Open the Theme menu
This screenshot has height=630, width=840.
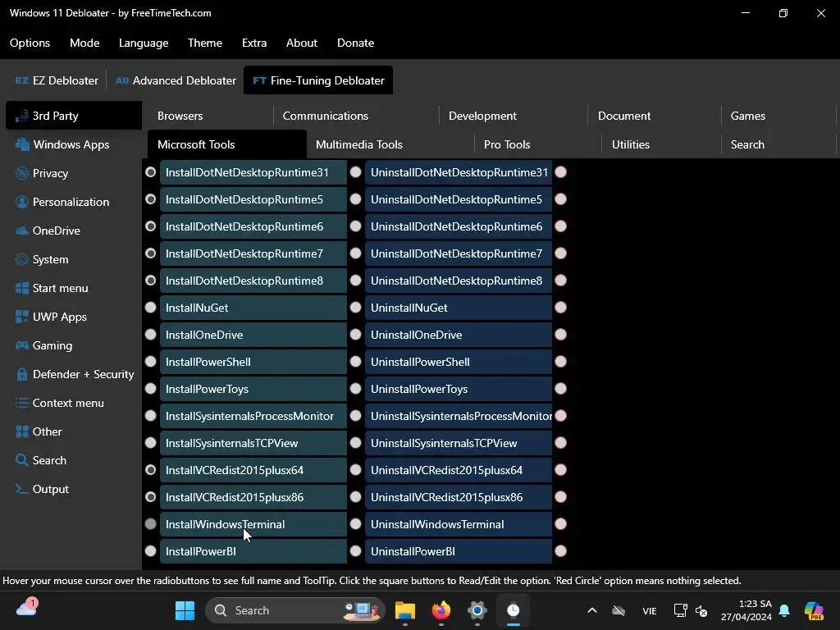(204, 43)
